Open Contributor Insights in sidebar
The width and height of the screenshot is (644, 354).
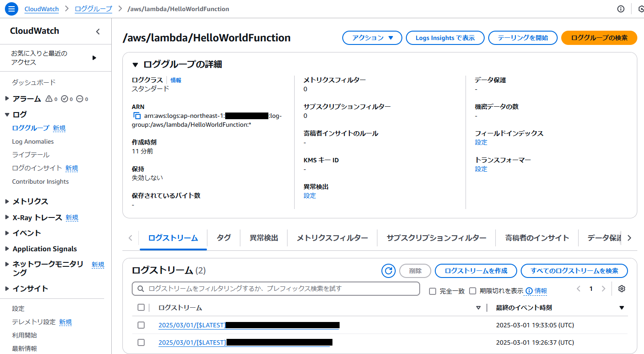coord(41,181)
